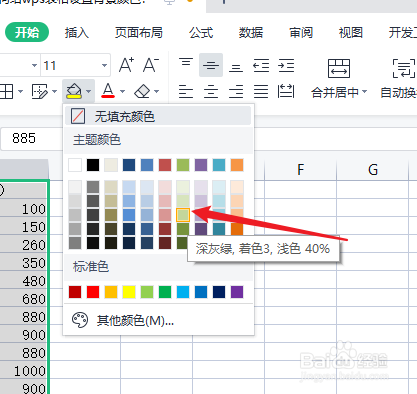The width and height of the screenshot is (417, 394).
Task: Switch to the 插入 tab
Action: click(x=77, y=32)
